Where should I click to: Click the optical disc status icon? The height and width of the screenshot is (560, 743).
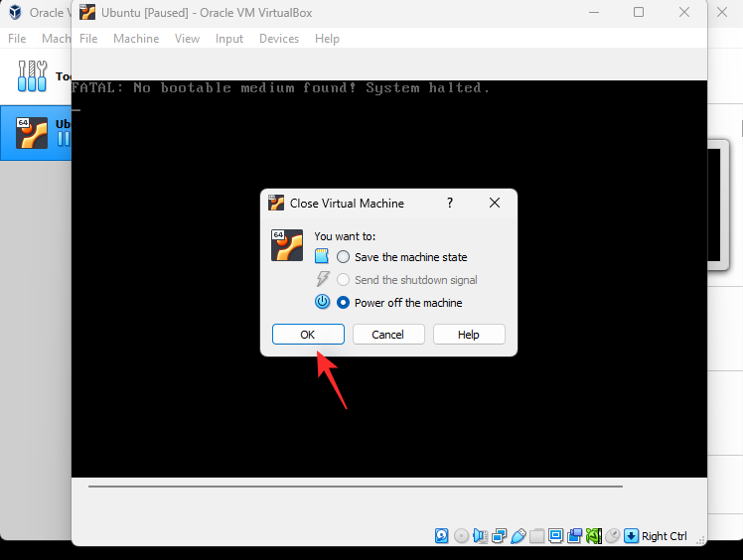pyautogui.click(x=461, y=536)
